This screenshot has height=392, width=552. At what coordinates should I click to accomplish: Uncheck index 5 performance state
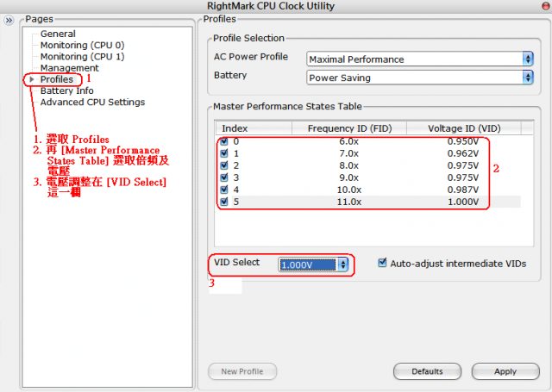[x=224, y=202]
